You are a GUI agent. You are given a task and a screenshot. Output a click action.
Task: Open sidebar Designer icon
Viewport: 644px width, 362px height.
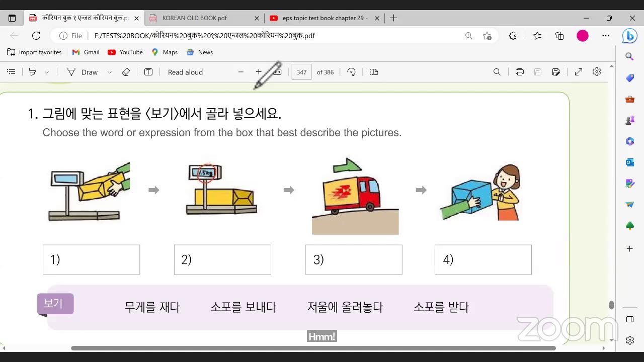coord(630,184)
